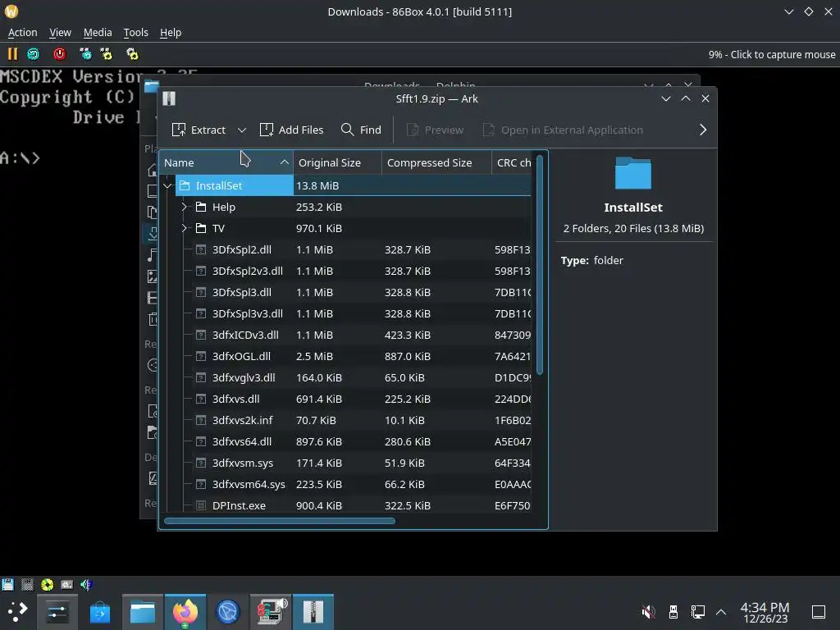Click the vertical scrollbar in Ark list
The height and width of the screenshot is (630, 840).
pyautogui.click(x=540, y=265)
